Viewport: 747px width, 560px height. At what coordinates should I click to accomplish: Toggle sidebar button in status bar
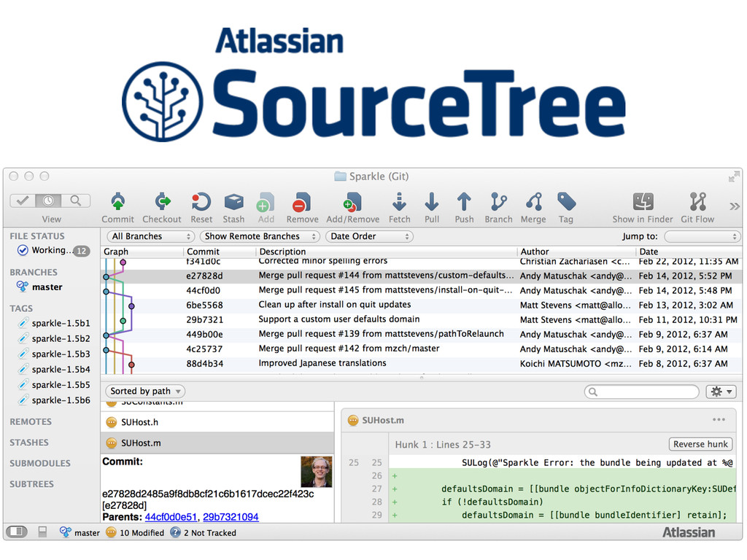coord(17,532)
